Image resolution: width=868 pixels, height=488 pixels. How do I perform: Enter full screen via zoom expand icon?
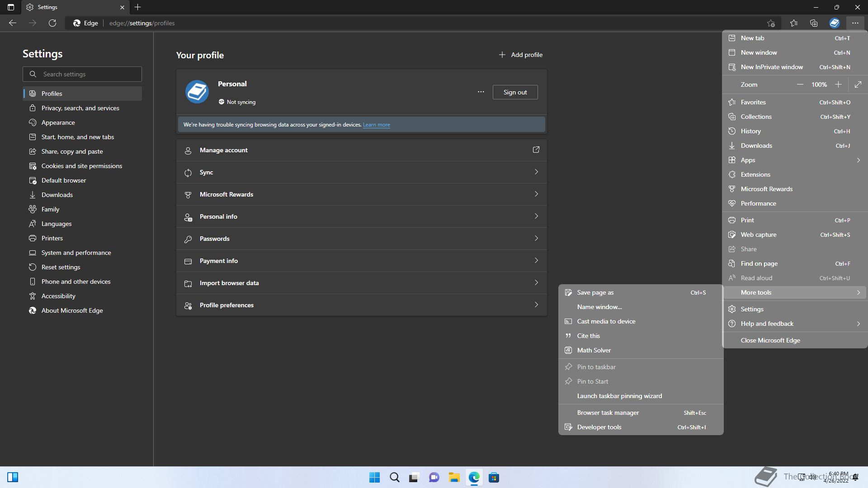tap(858, 84)
